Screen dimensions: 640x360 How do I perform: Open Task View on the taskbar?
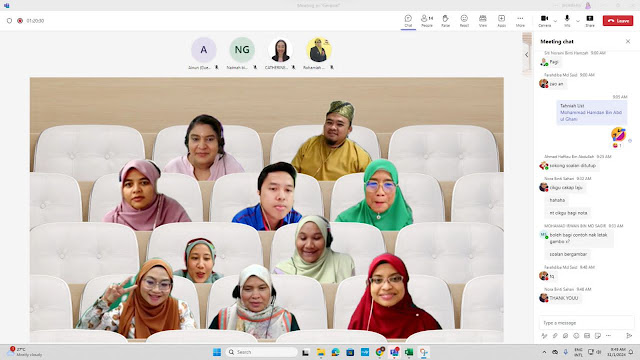tap(305, 352)
